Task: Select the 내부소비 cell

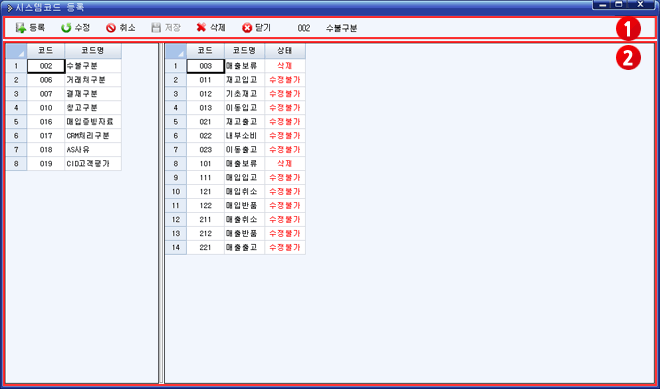Action: (245, 136)
